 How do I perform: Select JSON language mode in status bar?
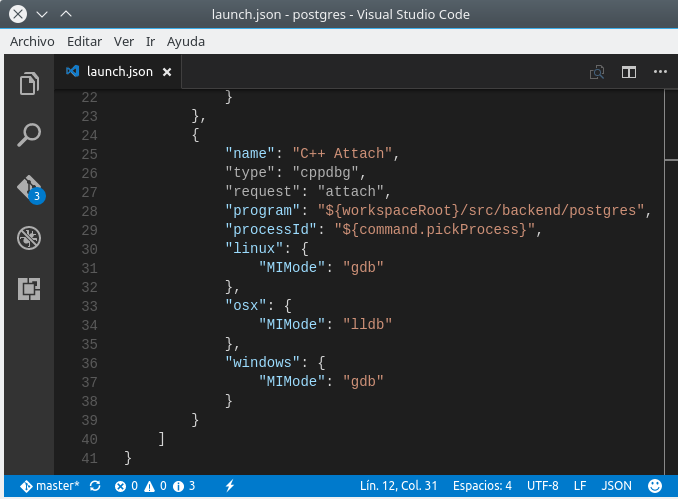(x=616, y=486)
